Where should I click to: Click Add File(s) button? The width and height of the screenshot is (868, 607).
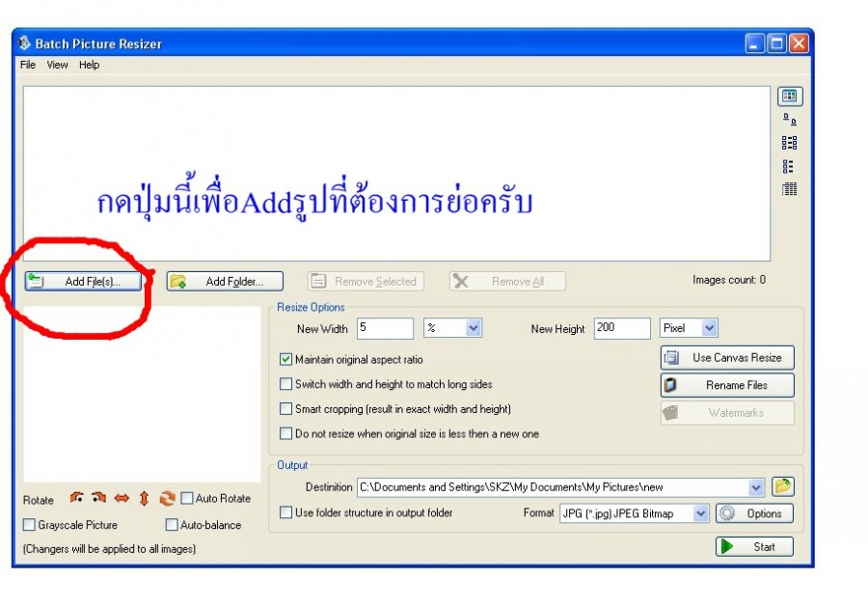pos(83,282)
